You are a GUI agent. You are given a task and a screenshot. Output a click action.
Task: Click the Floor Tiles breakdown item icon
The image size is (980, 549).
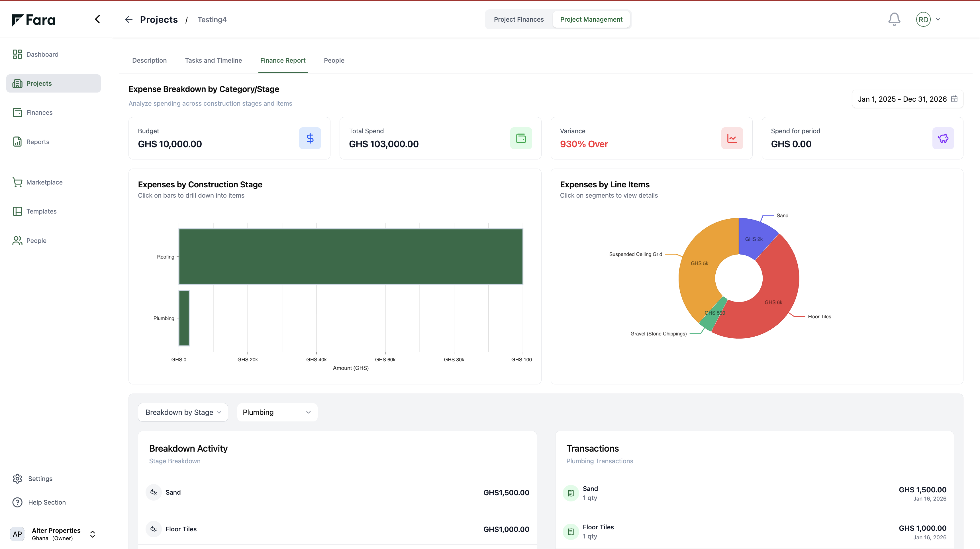154,529
